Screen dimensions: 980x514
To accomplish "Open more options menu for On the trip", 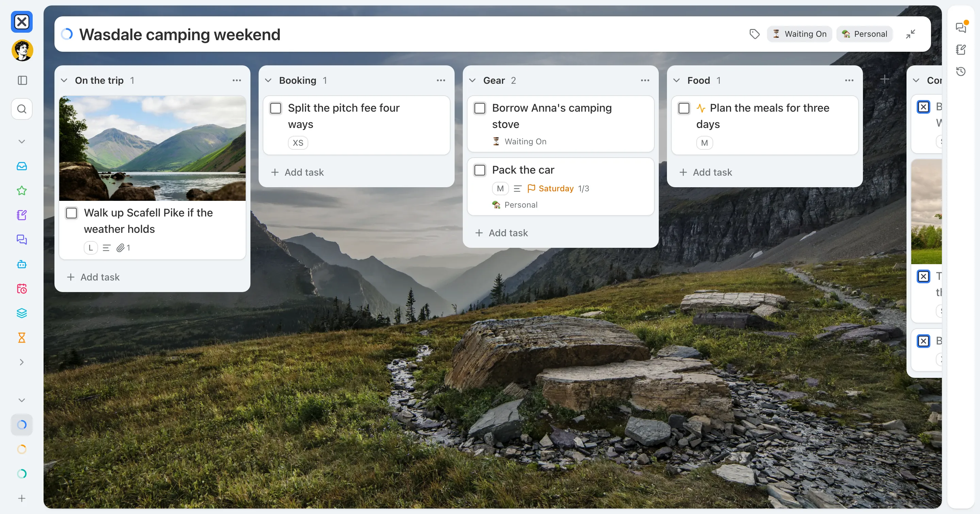I will pos(236,80).
